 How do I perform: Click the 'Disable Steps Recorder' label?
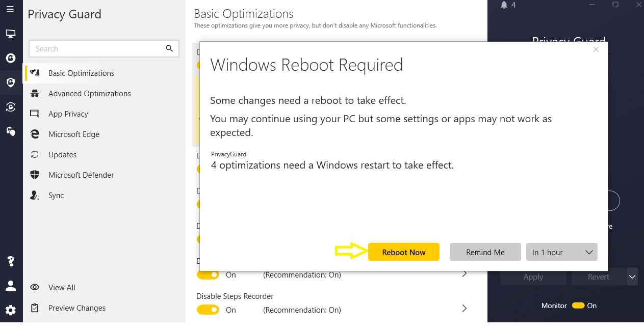[235, 296]
